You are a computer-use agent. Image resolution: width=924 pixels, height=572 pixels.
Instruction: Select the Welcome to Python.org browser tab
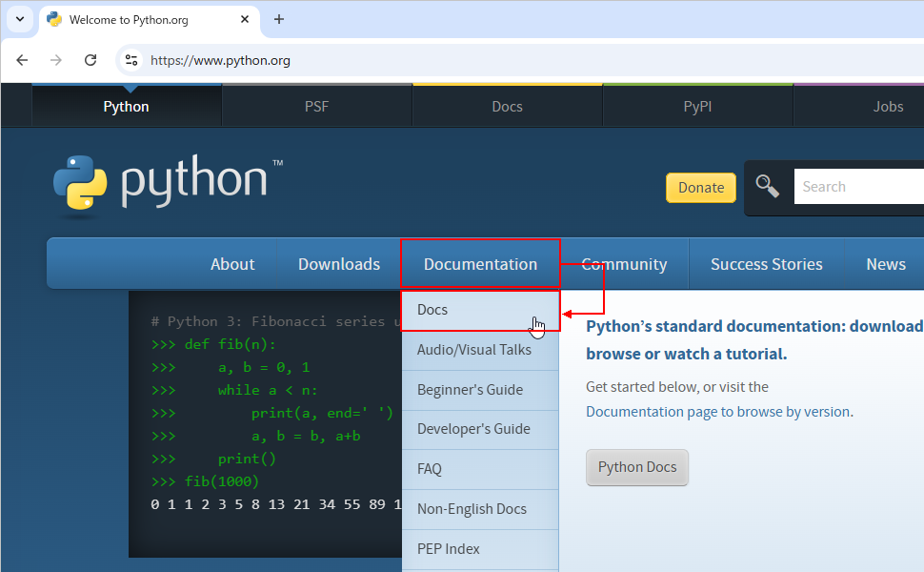click(150, 20)
